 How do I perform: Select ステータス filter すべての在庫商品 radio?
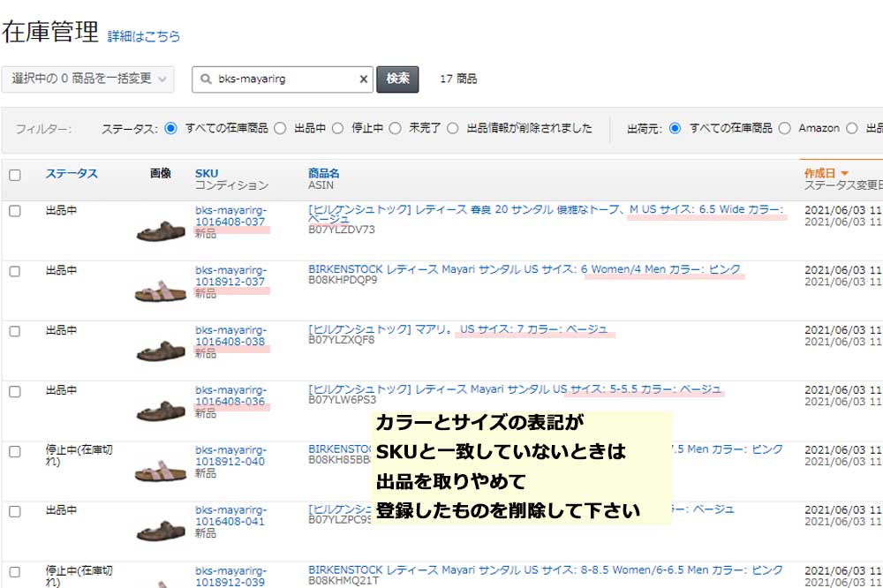point(170,128)
